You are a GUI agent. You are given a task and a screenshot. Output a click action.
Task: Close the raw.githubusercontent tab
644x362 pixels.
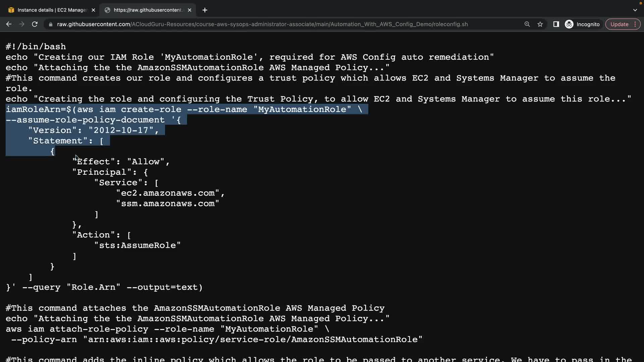[x=190, y=10]
